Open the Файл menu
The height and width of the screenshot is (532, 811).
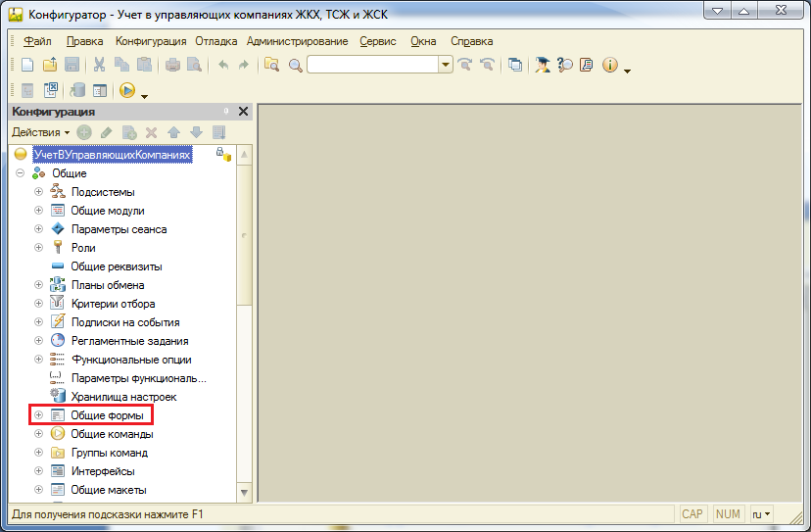(x=37, y=41)
